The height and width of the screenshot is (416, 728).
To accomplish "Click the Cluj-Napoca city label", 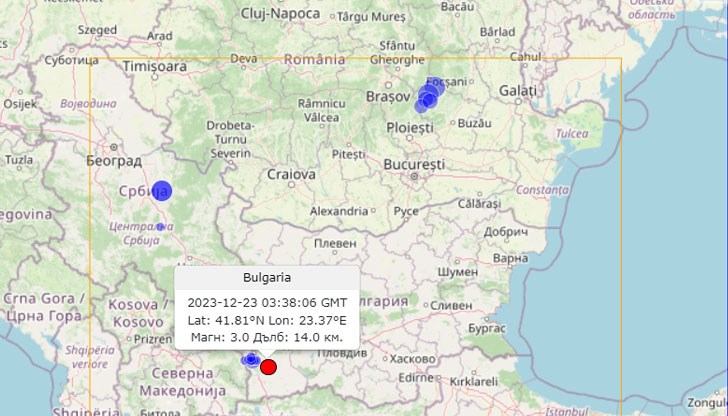I will click(x=280, y=13).
